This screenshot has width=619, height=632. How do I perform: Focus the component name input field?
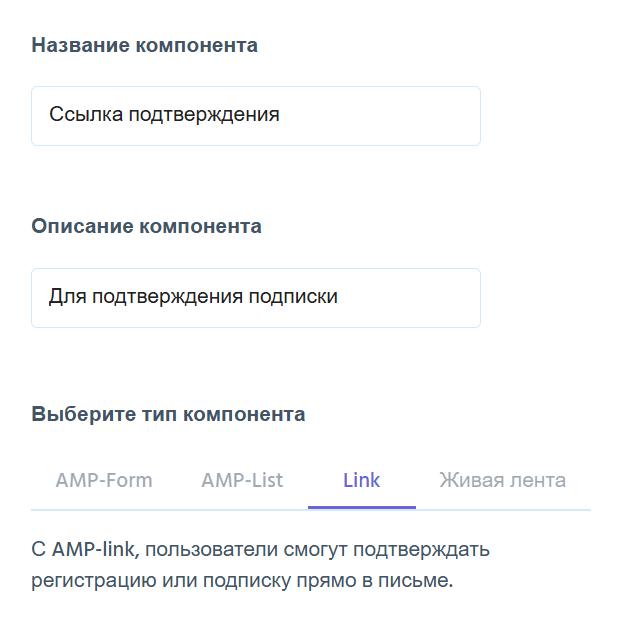tap(255, 116)
